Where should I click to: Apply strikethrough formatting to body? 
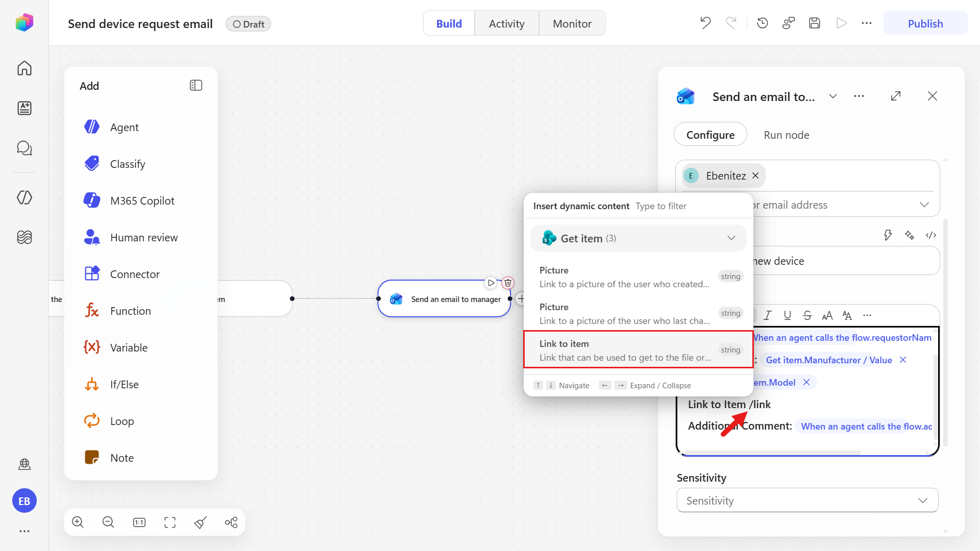pyautogui.click(x=807, y=315)
